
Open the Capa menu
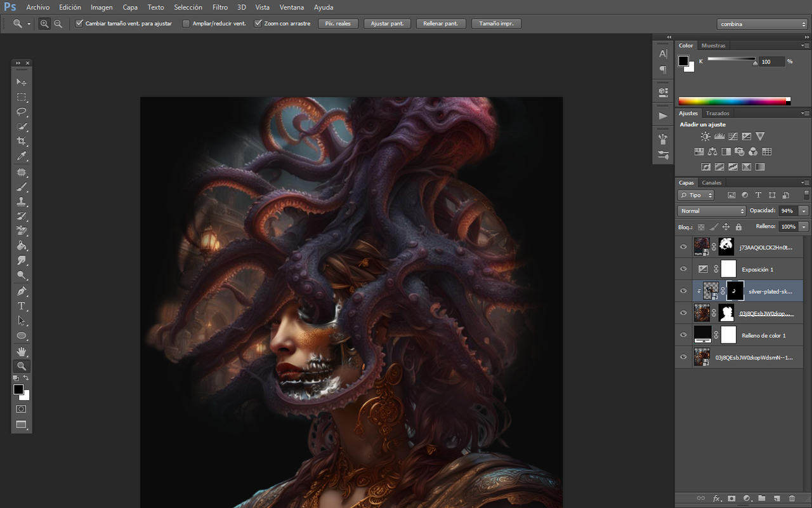[130, 8]
